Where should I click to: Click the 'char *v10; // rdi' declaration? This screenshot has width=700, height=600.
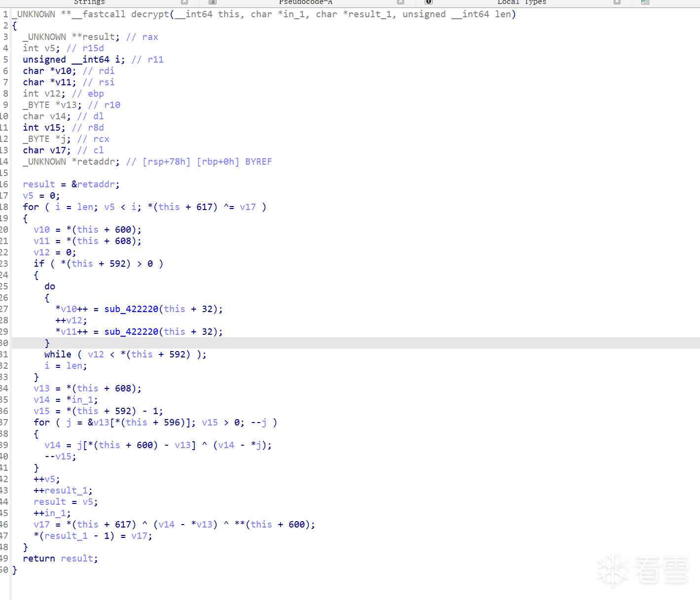point(69,71)
